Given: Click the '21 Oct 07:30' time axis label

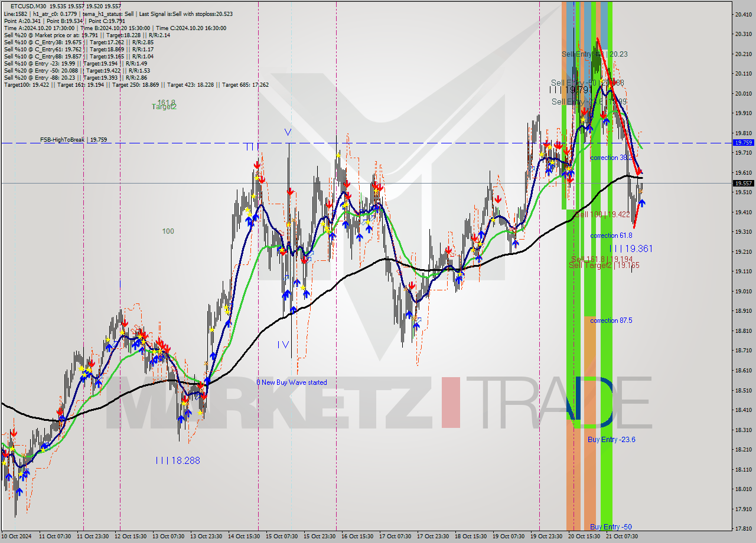Looking at the screenshot, I should (x=623, y=537).
